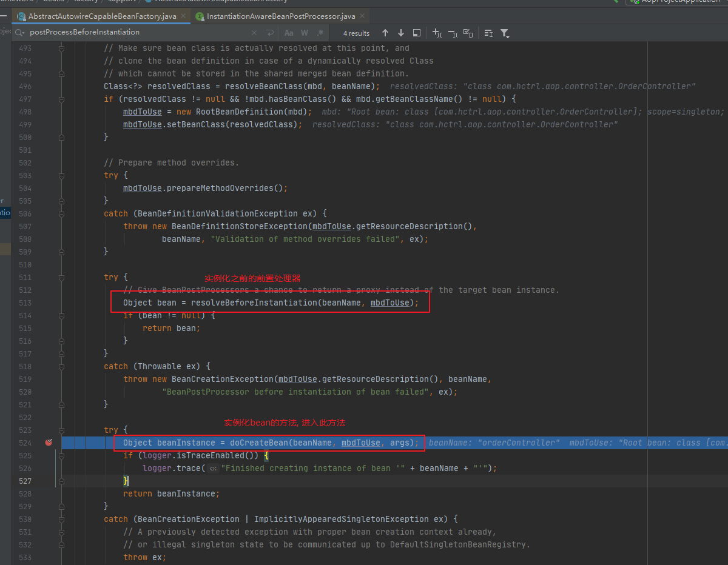Click the "Prepare method overrides" comment
Viewport: 728px width, 565px height.
pyautogui.click(x=172, y=162)
